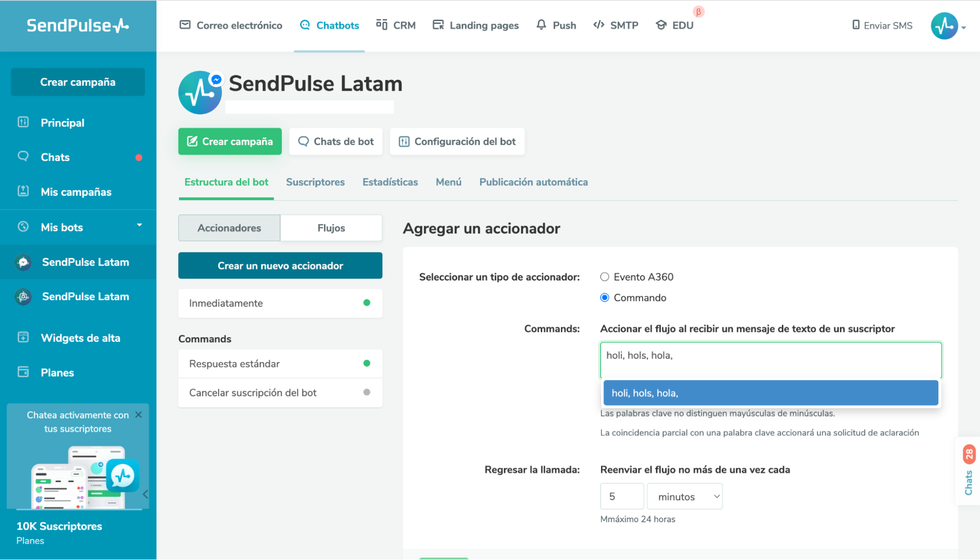The image size is (980, 560).
Task: Click the Enviar SMS link
Action: point(882,25)
